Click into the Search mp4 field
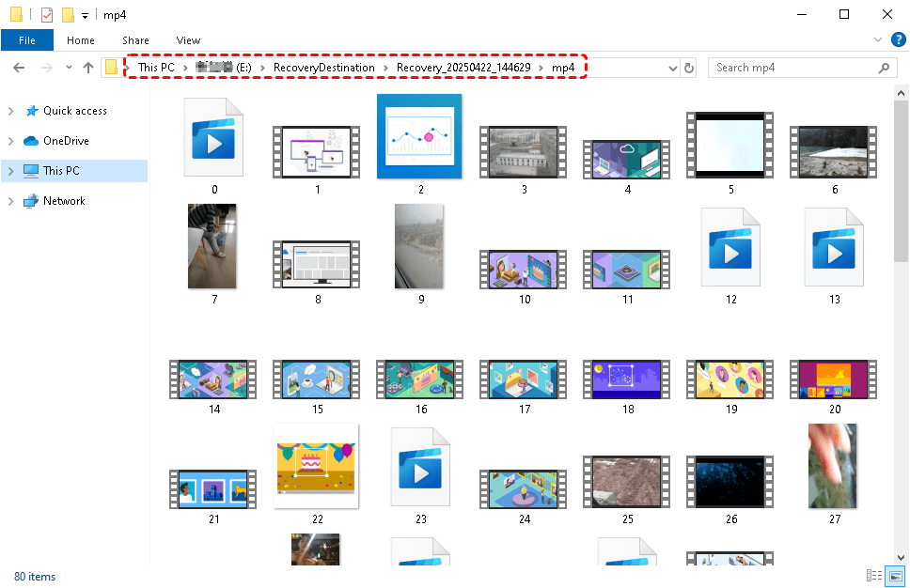The image size is (910, 588). (790, 68)
